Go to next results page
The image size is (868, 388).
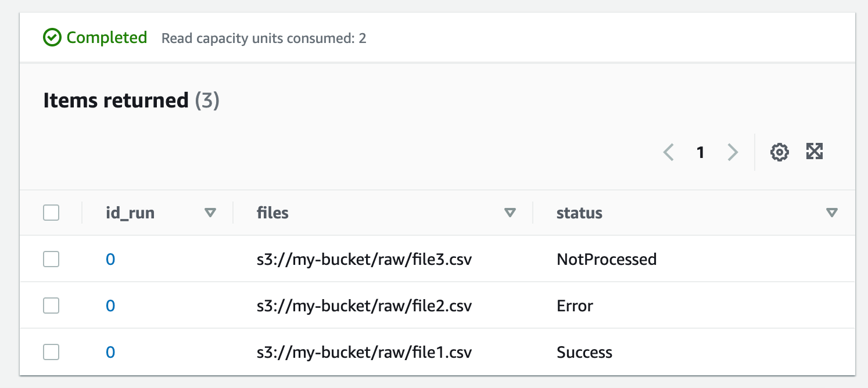(733, 153)
